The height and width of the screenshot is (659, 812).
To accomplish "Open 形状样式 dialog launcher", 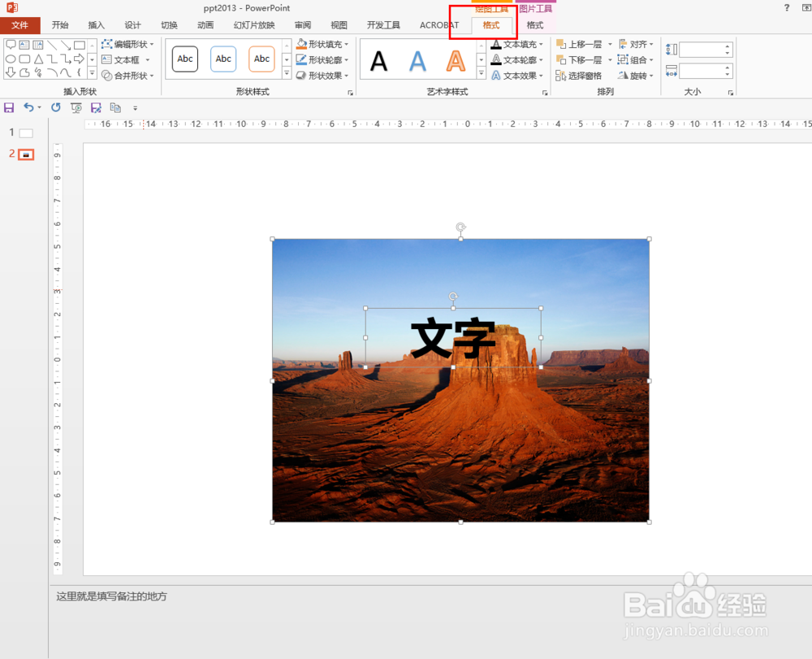I will click(351, 93).
